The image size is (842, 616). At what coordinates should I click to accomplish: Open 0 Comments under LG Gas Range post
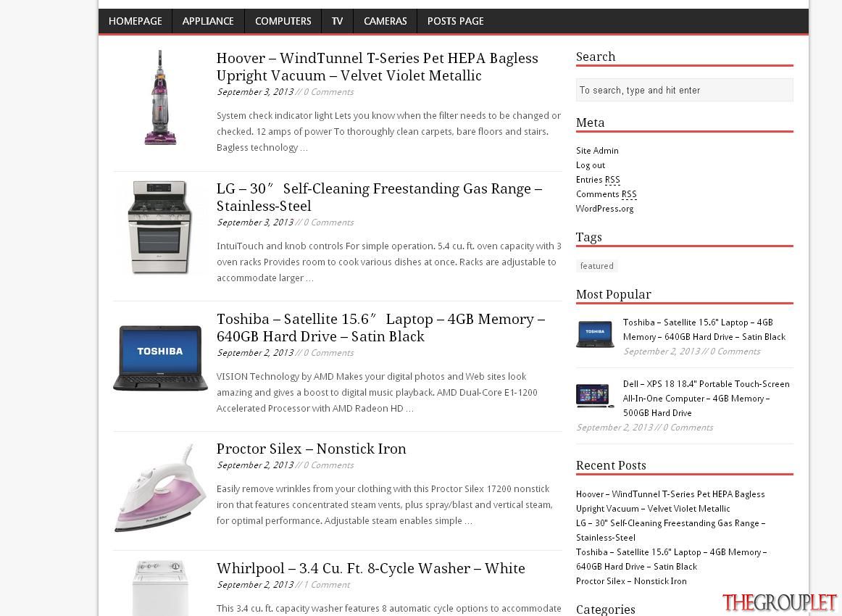[329, 222]
